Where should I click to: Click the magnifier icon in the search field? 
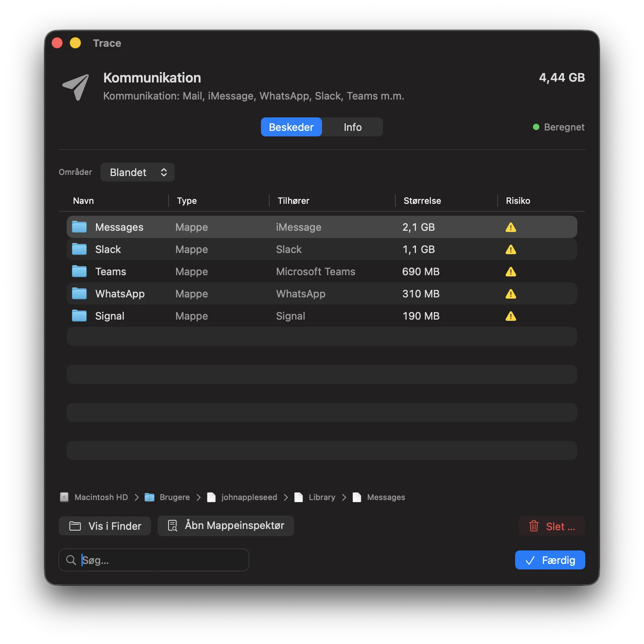(x=71, y=560)
